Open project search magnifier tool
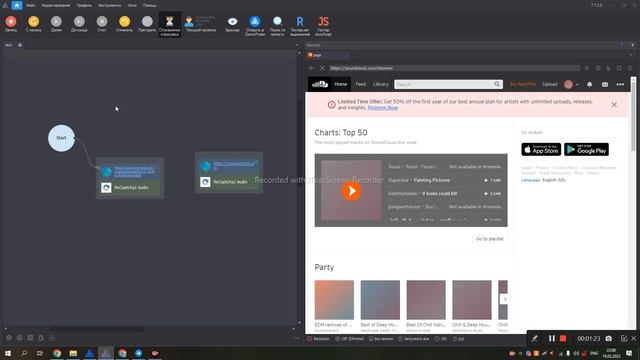Screen dimensions: 640x360 [x=277, y=25]
